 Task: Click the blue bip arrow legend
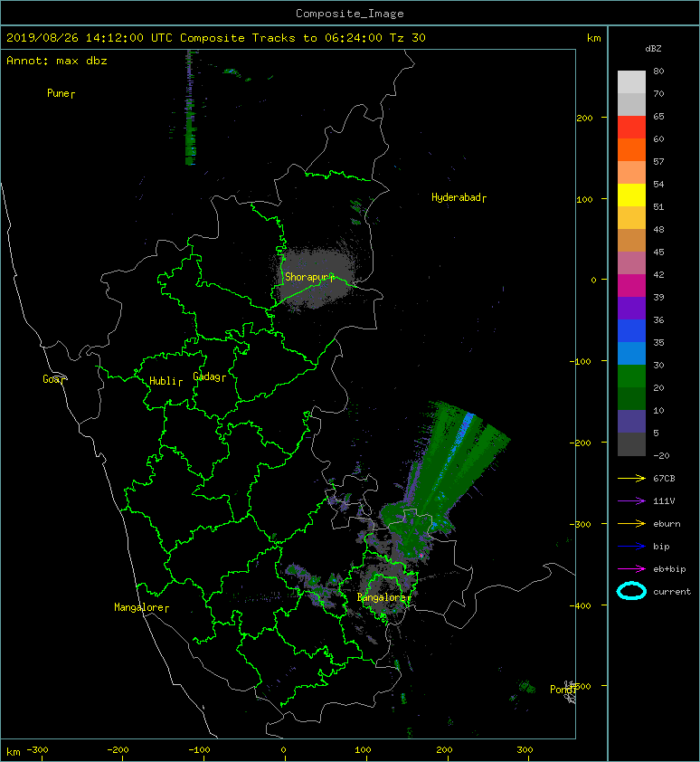(x=631, y=547)
